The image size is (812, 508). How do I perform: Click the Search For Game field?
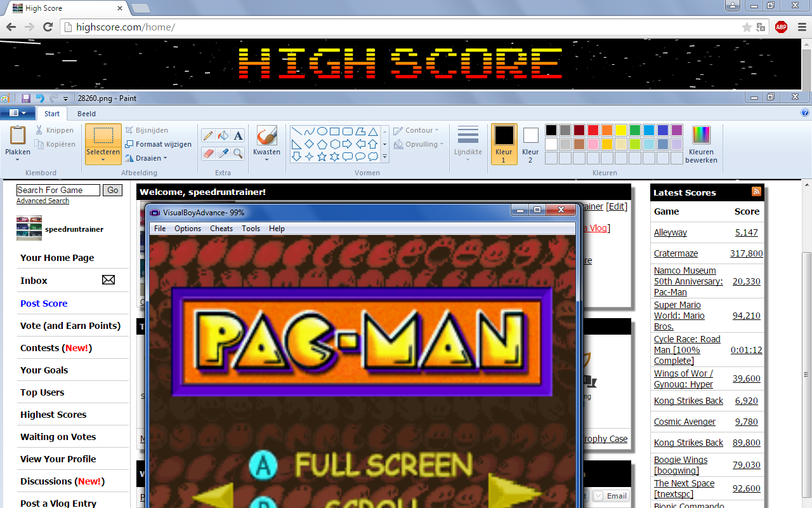click(x=58, y=190)
